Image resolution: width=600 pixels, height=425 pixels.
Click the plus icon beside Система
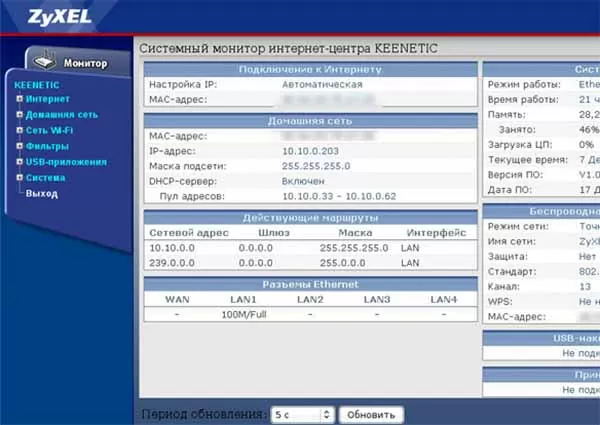pos(19,177)
